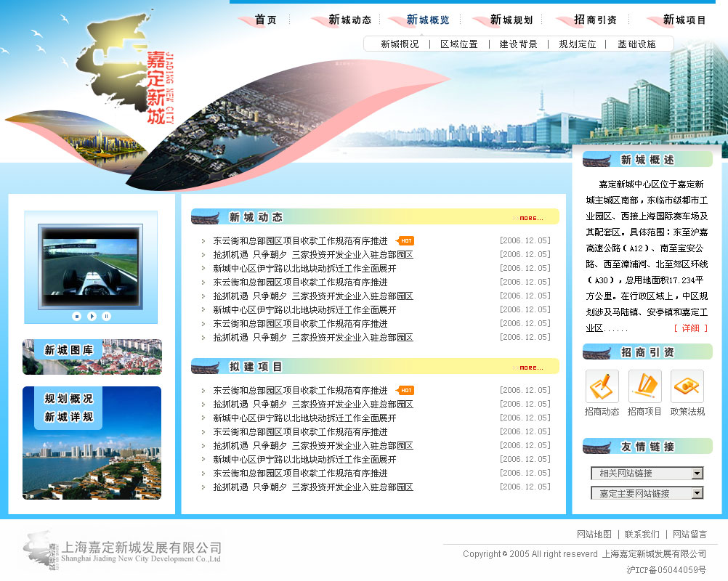Viewport: 728px width, 581px height.
Task: Click the 政策法规 gavel icon
Action: (687, 386)
